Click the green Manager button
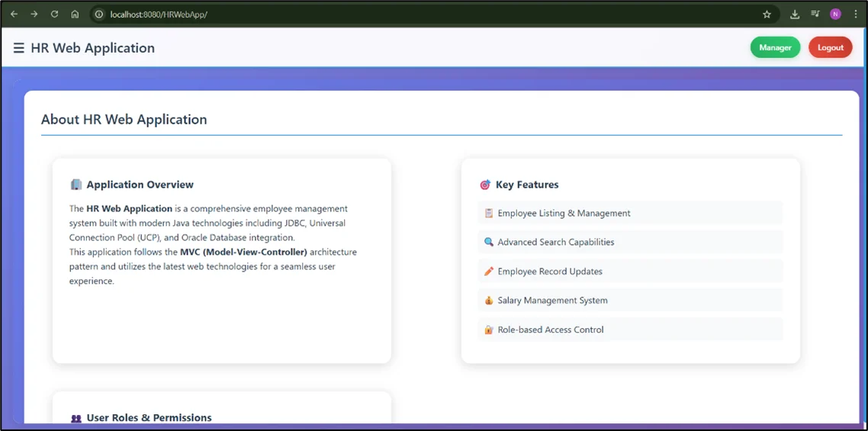868x431 pixels. click(775, 47)
